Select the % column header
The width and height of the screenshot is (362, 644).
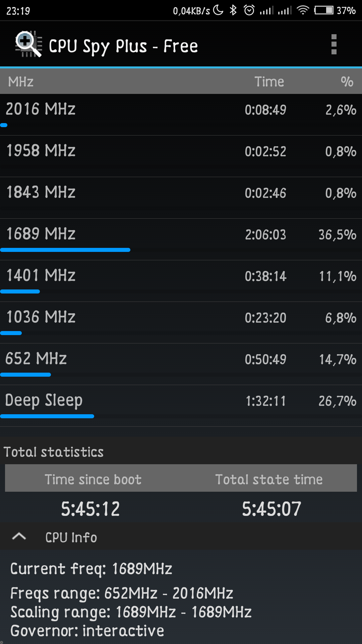pyautogui.click(x=347, y=82)
